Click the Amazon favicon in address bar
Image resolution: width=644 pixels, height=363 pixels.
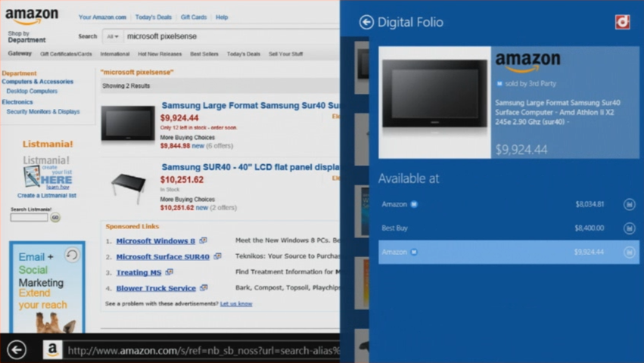(x=52, y=349)
